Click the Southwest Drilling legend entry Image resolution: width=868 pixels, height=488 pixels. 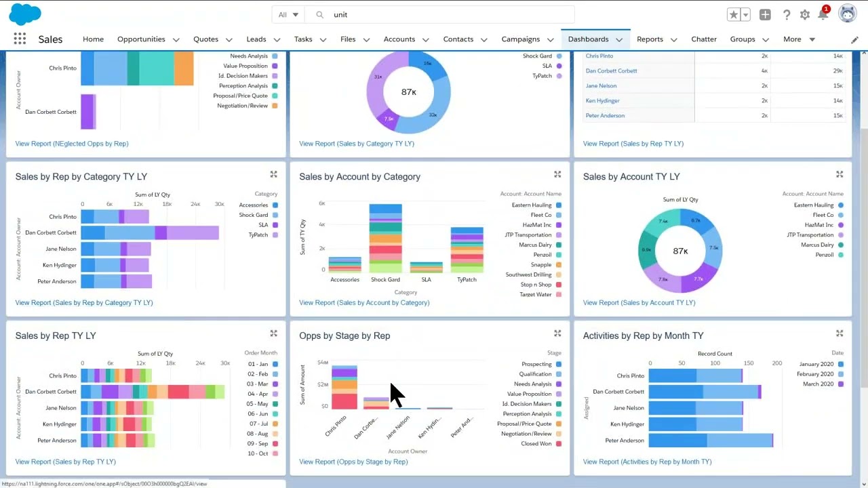534,275
